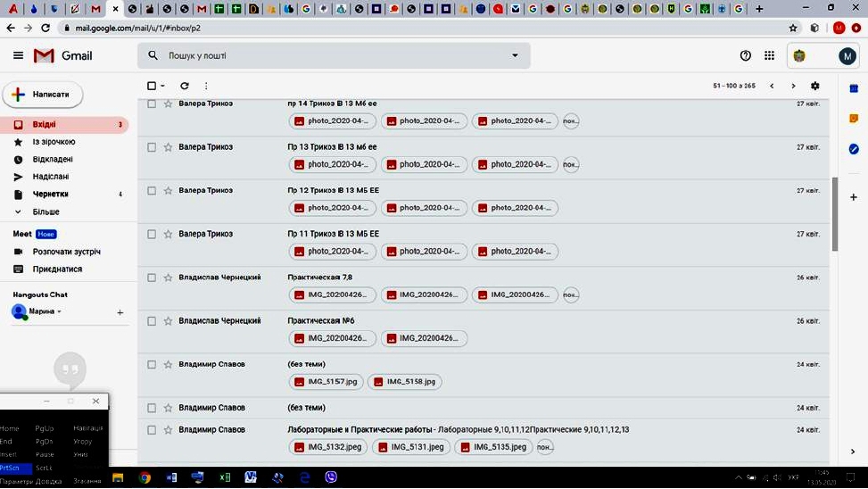This screenshot has width=868, height=489.
Task: Open the IMG_5158.jpg attachment
Action: (x=405, y=382)
